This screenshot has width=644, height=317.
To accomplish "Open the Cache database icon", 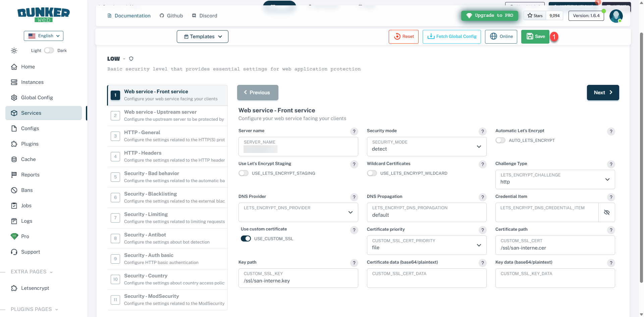I will pyautogui.click(x=14, y=159).
